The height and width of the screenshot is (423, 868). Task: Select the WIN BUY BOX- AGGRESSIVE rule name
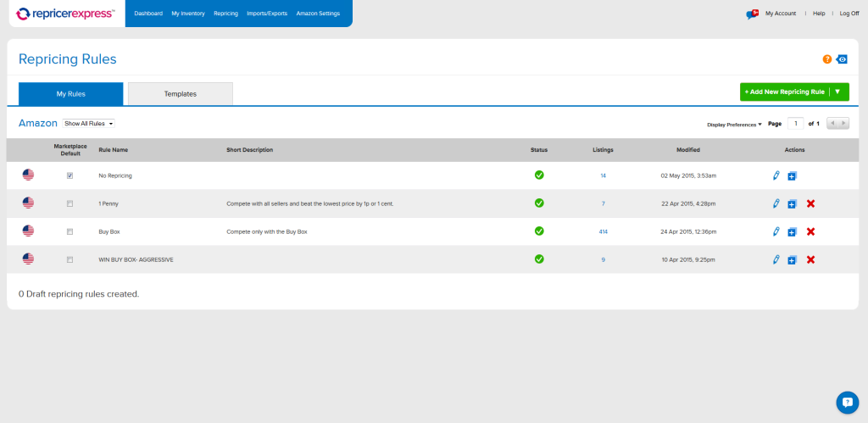coord(136,259)
